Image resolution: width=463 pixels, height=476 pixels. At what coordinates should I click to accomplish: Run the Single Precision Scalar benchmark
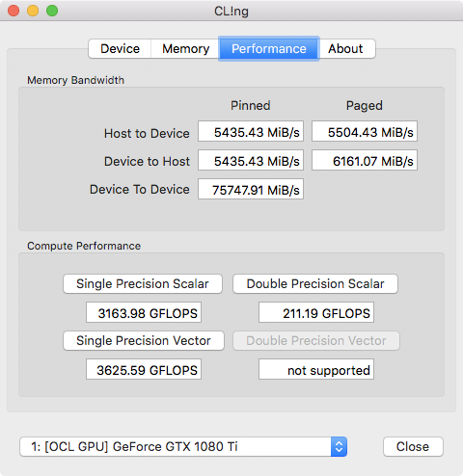pyautogui.click(x=143, y=284)
